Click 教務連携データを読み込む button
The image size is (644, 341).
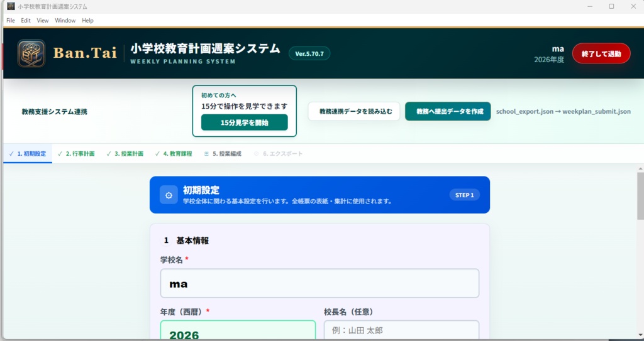(x=354, y=111)
